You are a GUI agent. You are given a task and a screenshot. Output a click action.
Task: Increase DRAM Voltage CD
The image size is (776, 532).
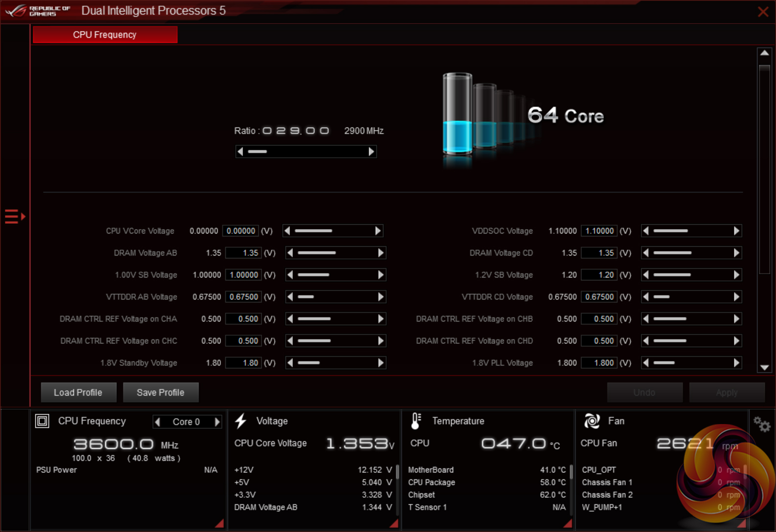[737, 253]
